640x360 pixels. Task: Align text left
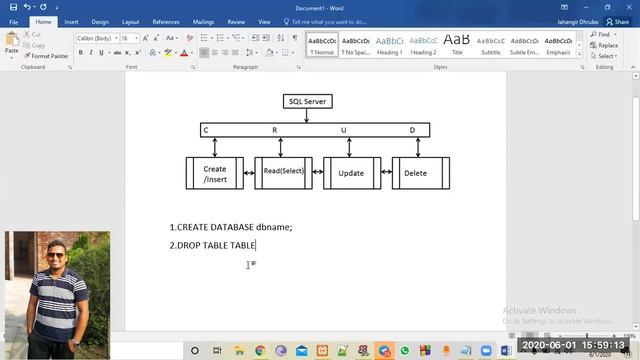pos(204,53)
